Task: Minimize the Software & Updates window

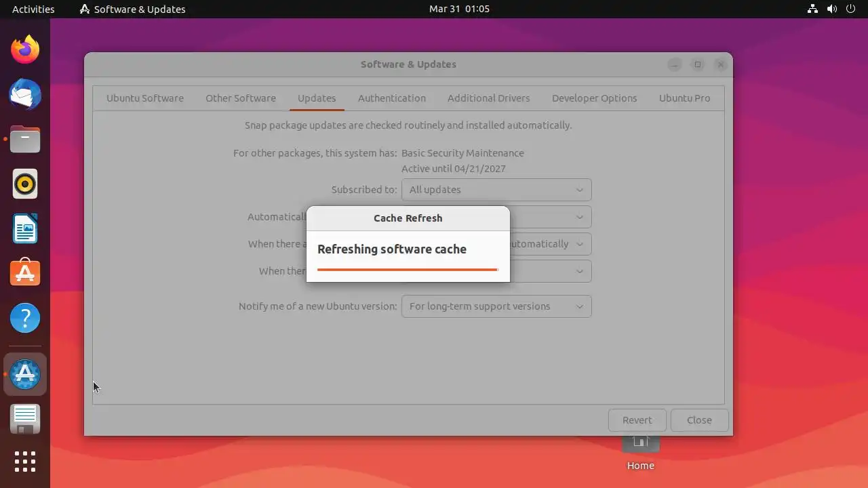Action: click(x=675, y=64)
